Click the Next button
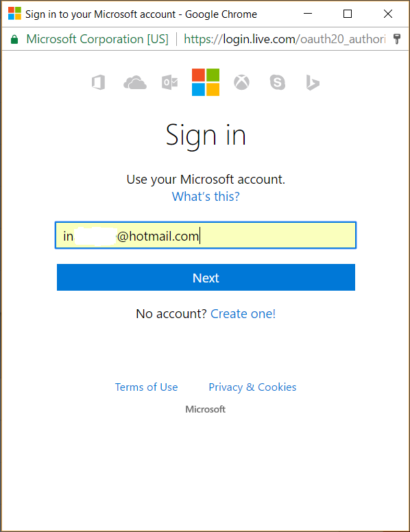This screenshot has width=410, height=532. pos(206,277)
